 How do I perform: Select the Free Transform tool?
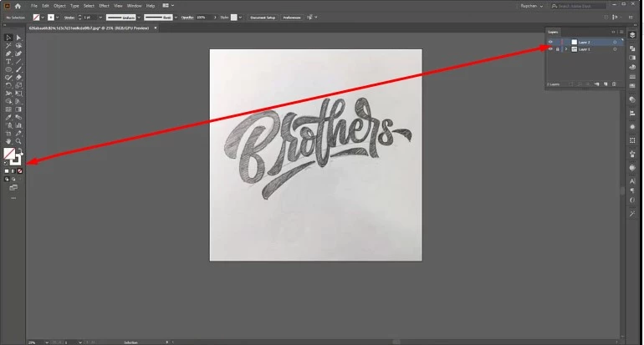pyautogui.click(x=18, y=94)
